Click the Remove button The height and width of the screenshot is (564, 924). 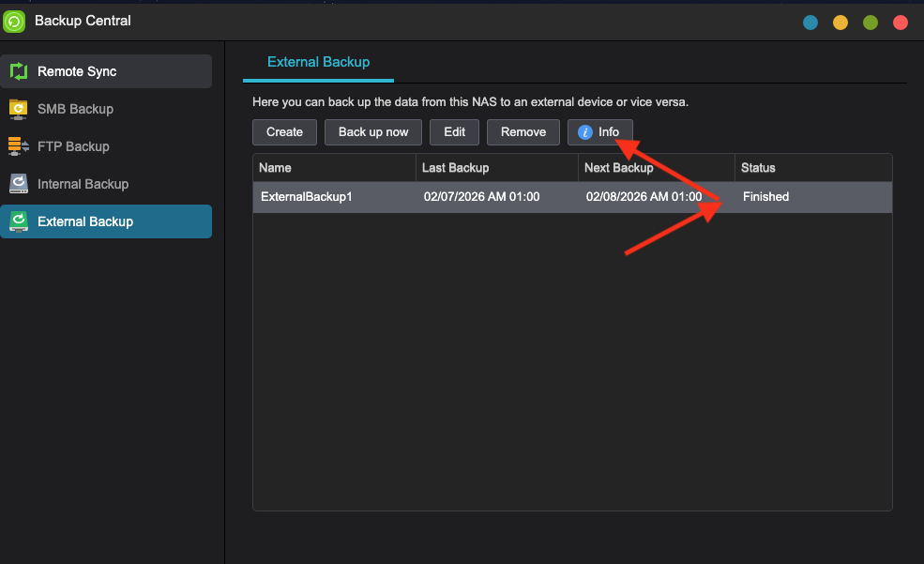[x=523, y=131]
